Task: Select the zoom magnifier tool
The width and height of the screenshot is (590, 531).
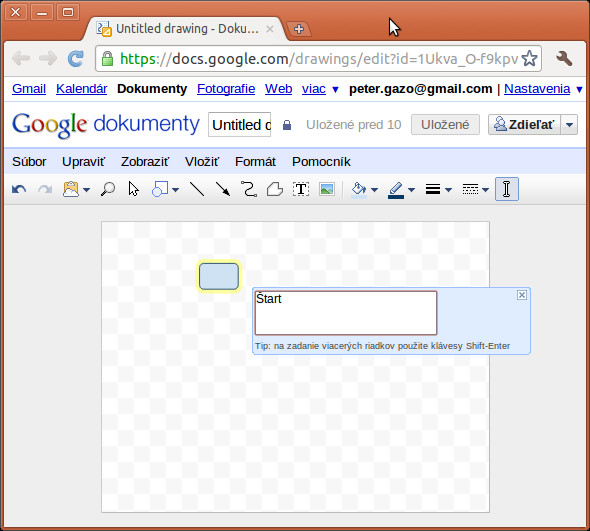Action: click(x=108, y=189)
